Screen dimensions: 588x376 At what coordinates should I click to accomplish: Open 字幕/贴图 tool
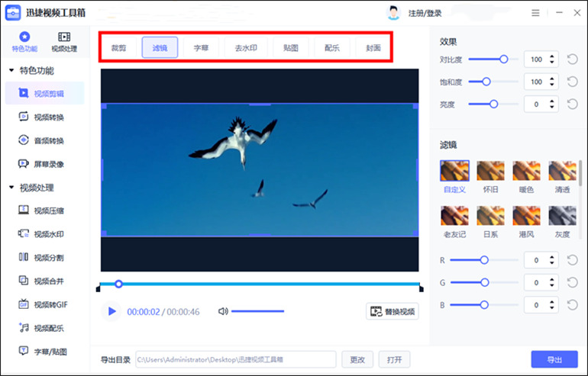(44, 352)
